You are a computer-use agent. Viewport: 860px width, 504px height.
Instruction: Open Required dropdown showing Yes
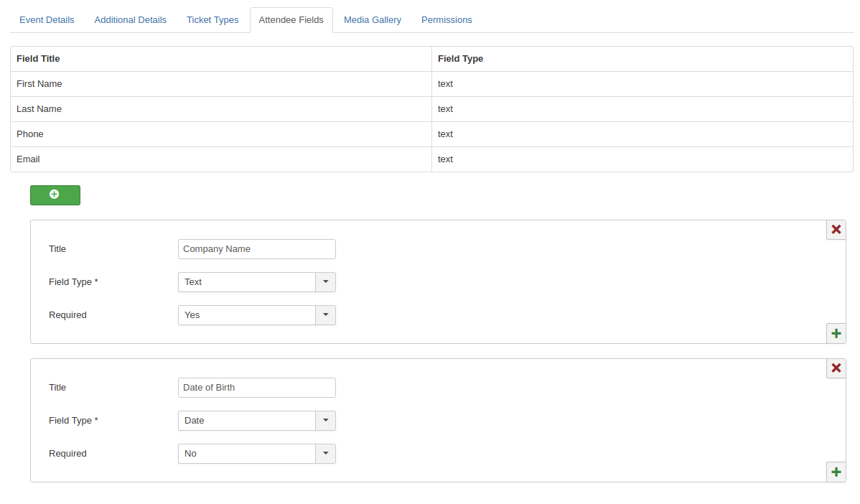(x=256, y=315)
